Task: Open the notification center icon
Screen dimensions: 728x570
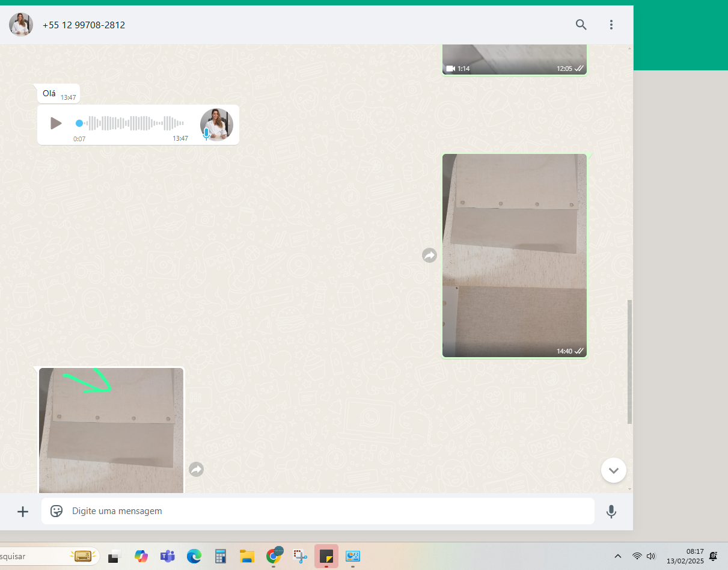Action: pos(714,556)
